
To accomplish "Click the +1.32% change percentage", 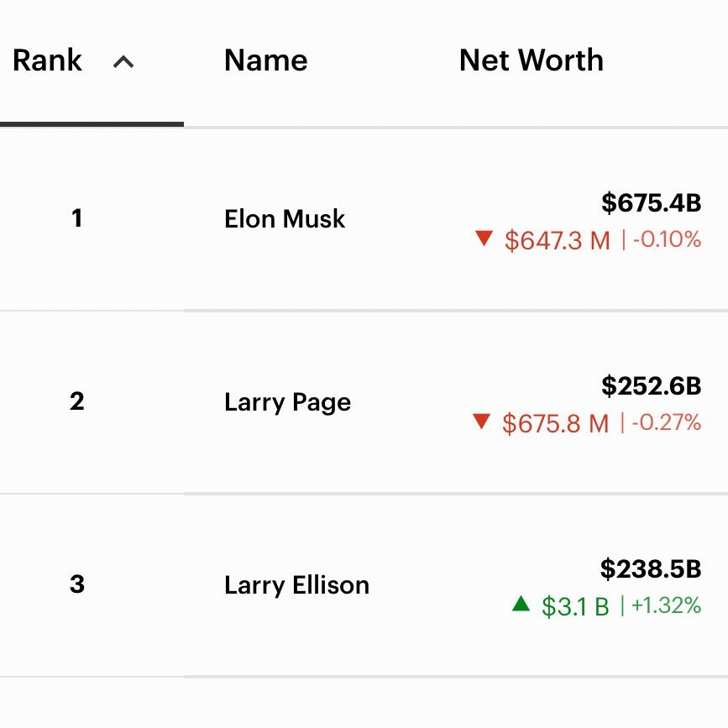I will click(666, 605).
